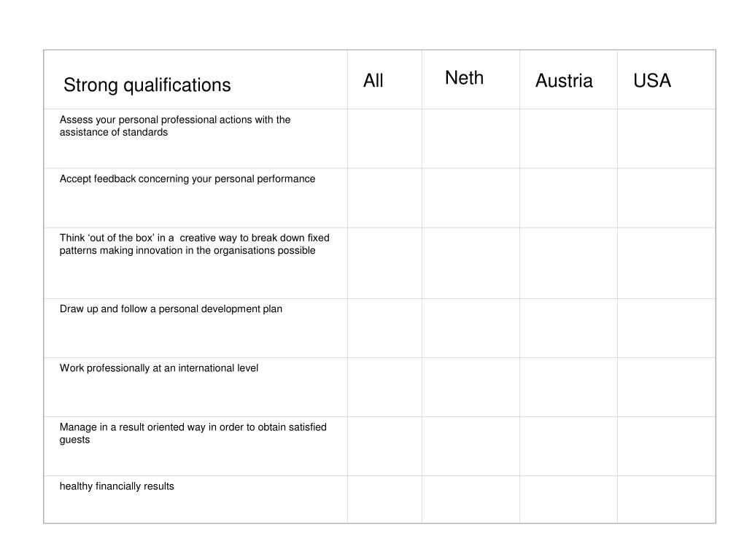This screenshot has width=747, height=560.
Task: Click empty Neth cell for 'Manage in a result' row
Action: coord(471,446)
